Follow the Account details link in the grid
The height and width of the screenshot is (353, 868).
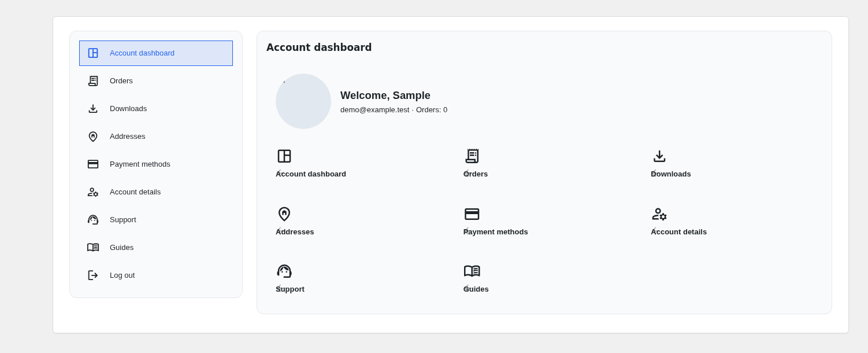pyautogui.click(x=679, y=232)
